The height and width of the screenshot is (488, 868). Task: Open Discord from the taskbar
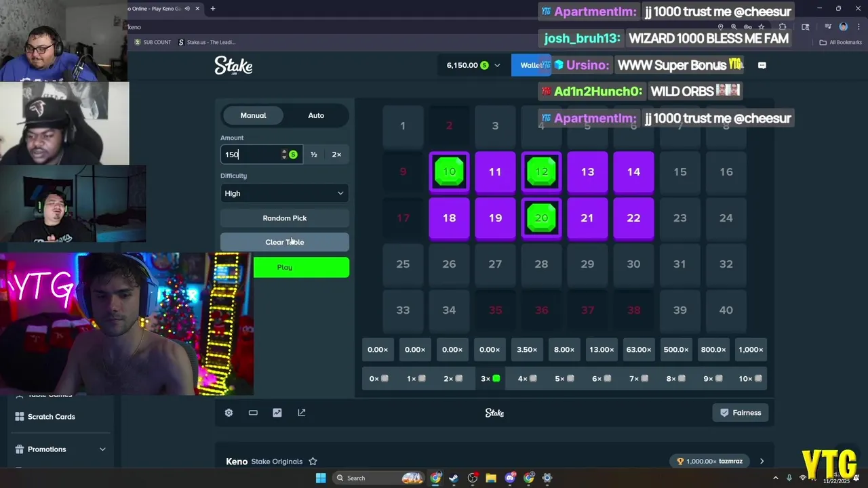point(510,478)
